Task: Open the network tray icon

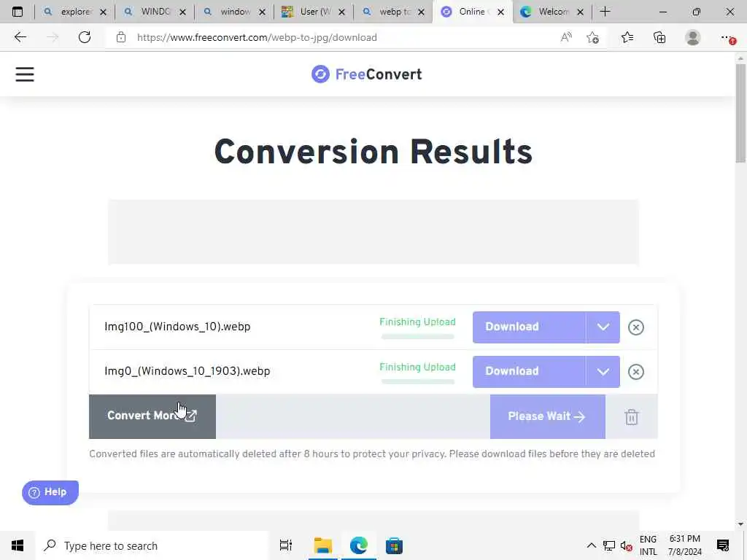Action: (x=609, y=545)
